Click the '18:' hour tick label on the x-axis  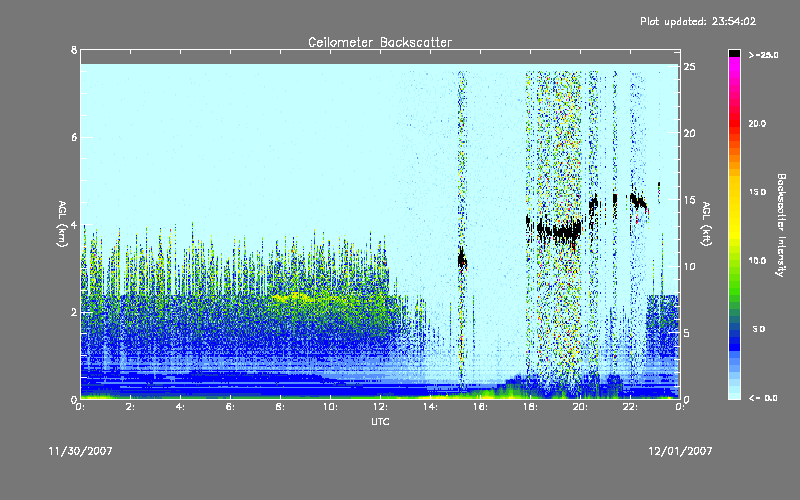click(x=530, y=407)
